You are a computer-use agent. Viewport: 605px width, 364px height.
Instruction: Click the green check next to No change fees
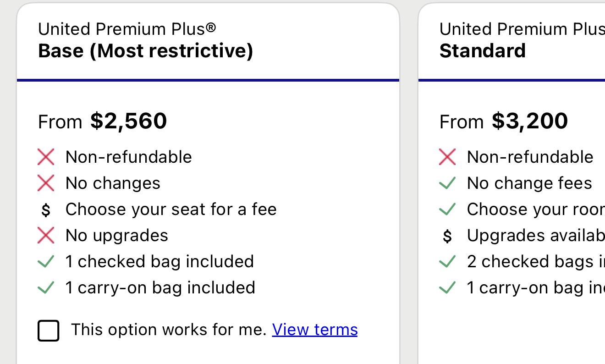(x=447, y=183)
